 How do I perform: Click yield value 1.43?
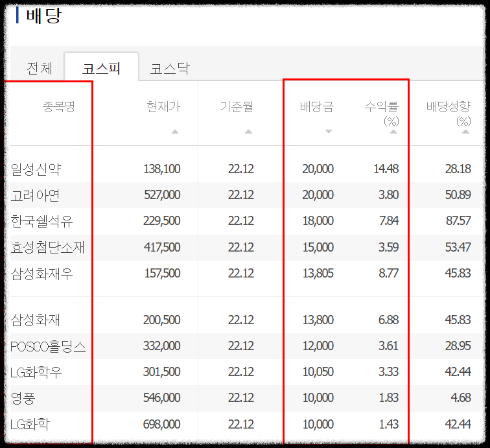coord(388,425)
